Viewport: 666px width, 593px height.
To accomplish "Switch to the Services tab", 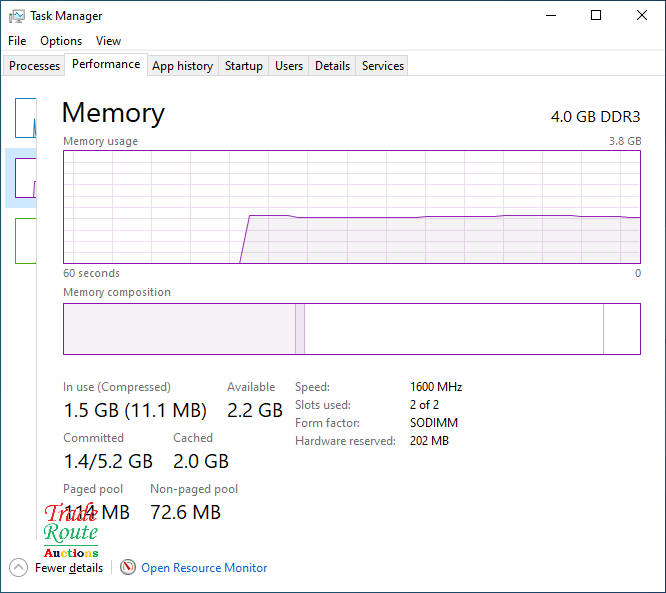I will coord(383,66).
